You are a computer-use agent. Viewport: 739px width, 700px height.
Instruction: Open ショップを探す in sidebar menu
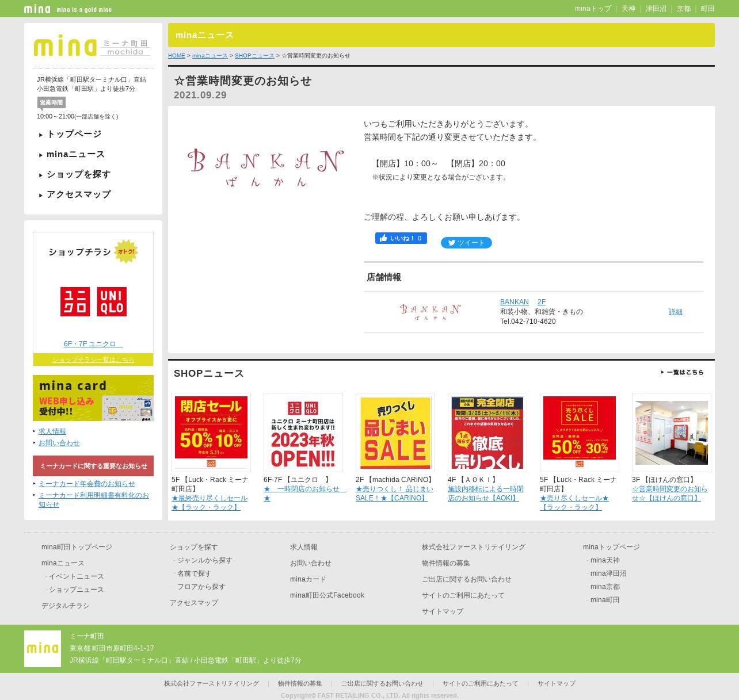click(78, 174)
